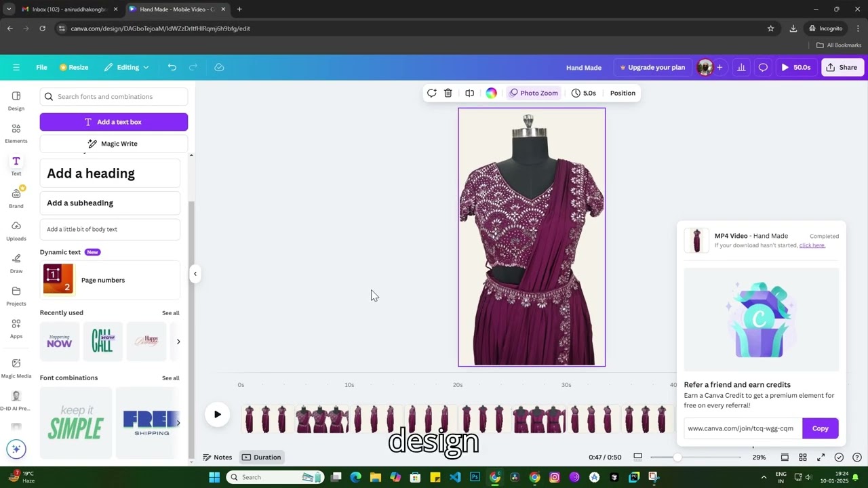The image size is (868, 488).
Task: Open the help question mark icon
Action: pos(857,457)
